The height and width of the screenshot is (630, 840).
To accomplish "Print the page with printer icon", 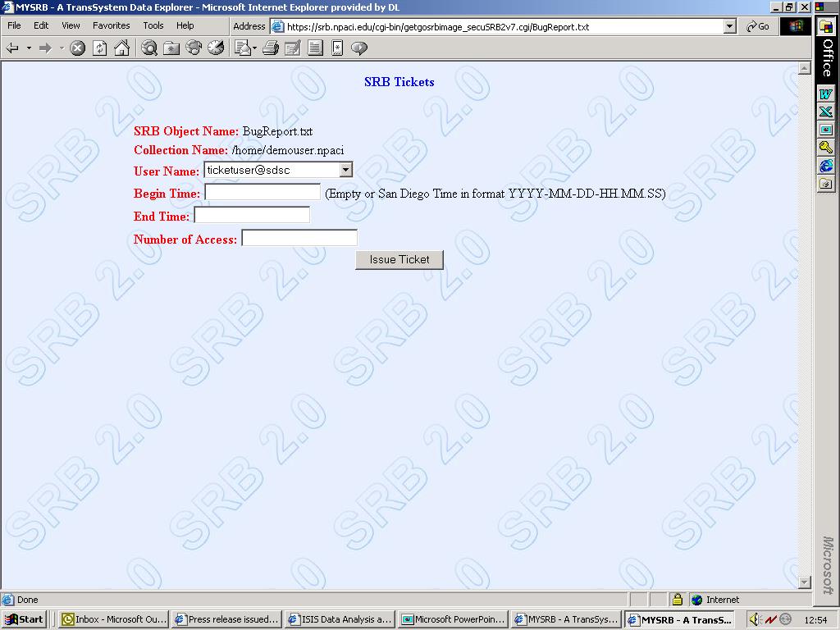I will pos(271,48).
